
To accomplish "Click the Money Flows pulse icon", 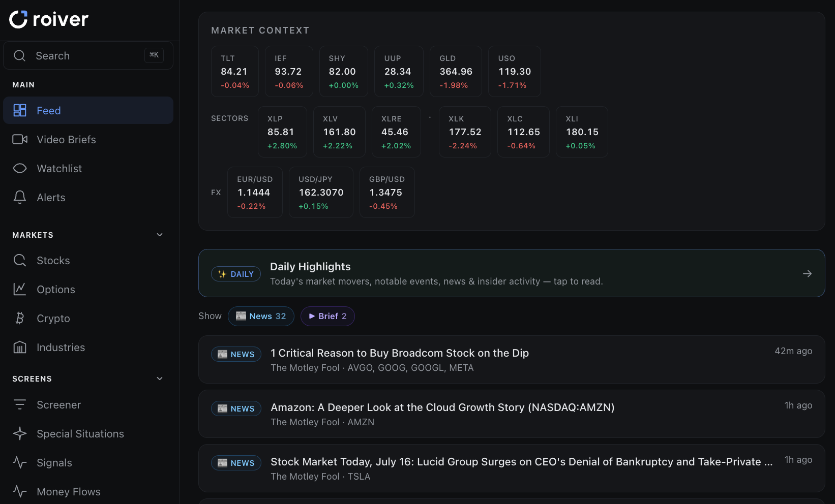I will pyautogui.click(x=20, y=491).
